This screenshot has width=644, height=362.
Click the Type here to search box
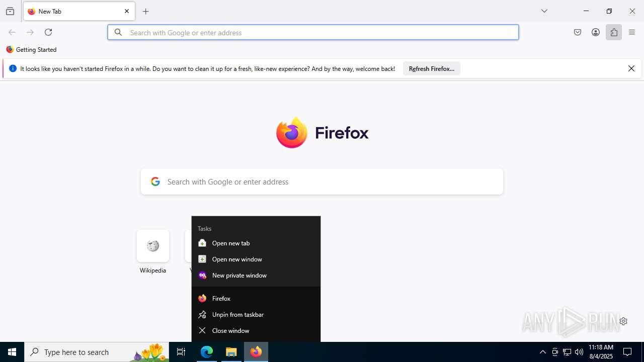coord(97,352)
